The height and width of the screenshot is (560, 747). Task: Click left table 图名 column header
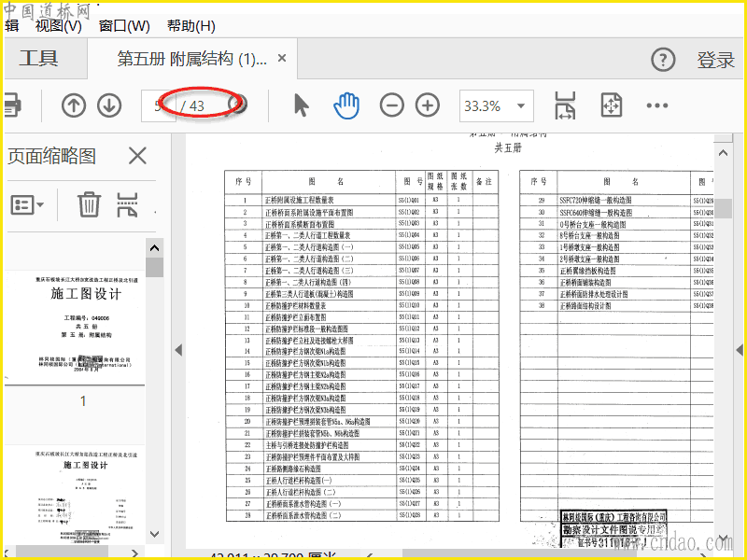coord(329,181)
